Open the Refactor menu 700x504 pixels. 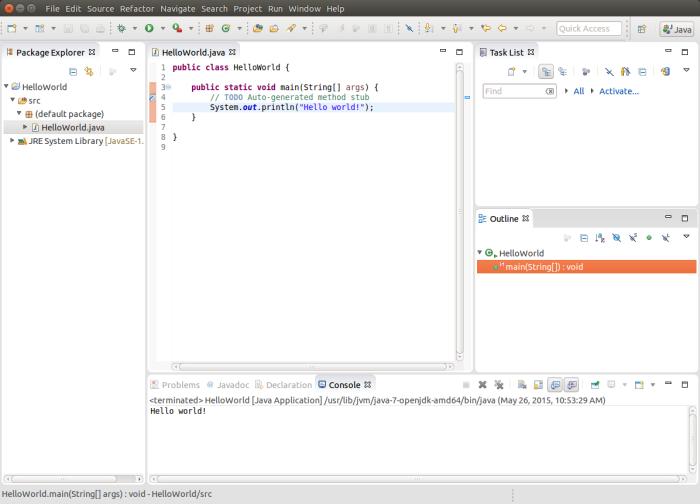click(137, 8)
